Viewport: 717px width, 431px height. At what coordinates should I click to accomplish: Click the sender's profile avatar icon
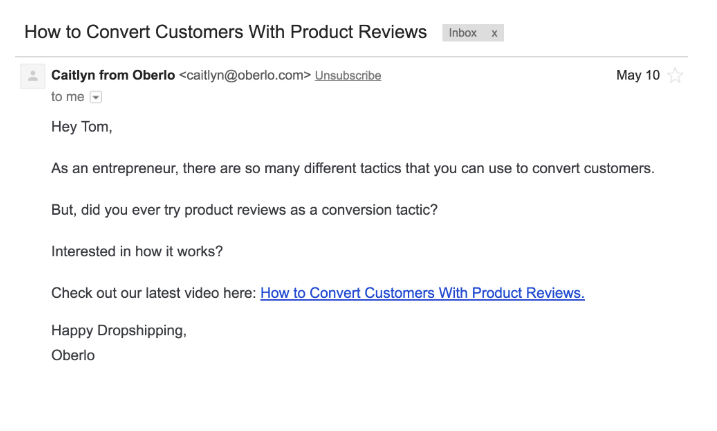pyautogui.click(x=32, y=76)
